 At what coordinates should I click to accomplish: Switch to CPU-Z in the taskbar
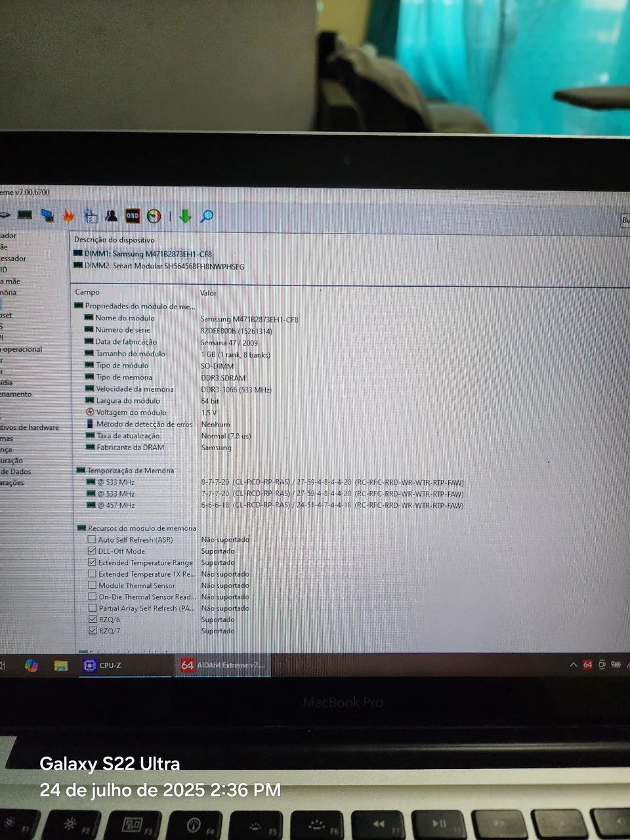[x=104, y=665]
